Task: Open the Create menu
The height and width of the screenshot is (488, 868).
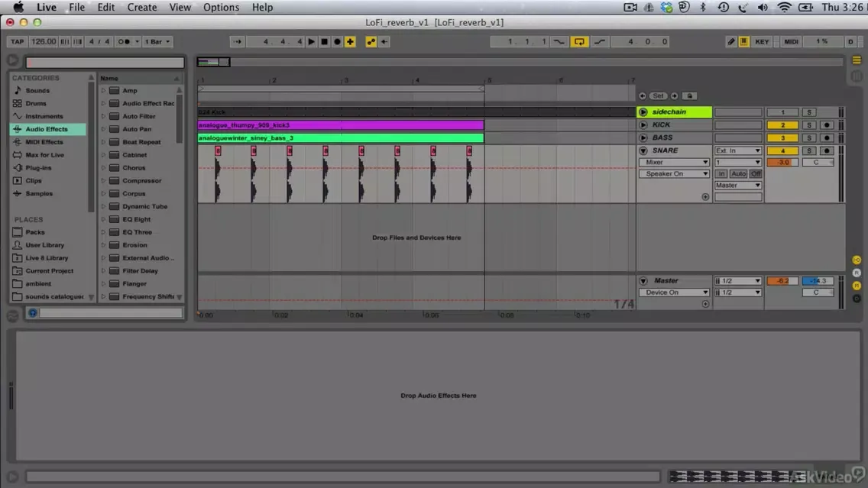Action: pyautogui.click(x=141, y=7)
